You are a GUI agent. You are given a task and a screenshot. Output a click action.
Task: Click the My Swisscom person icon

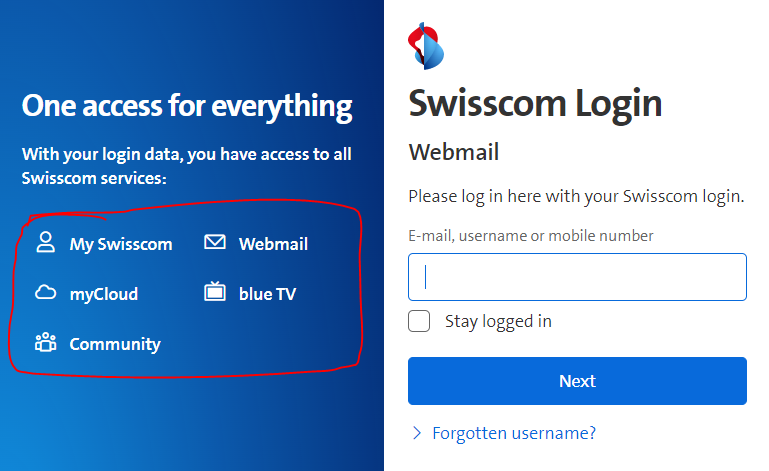[x=45, y=243]
